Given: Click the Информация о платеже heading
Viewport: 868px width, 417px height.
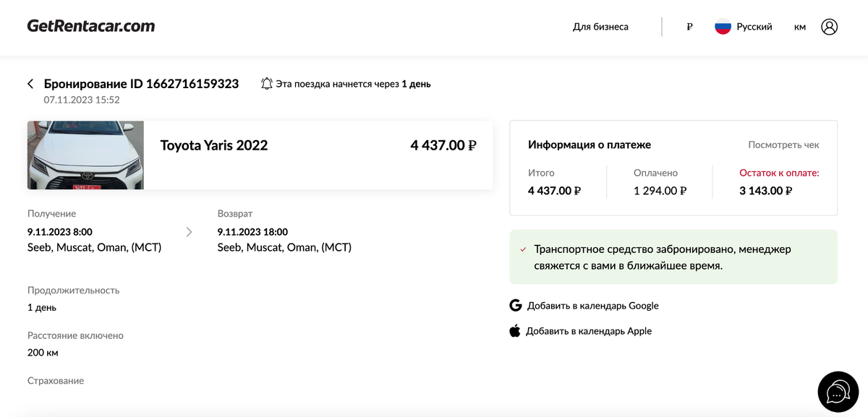Looking at the screenshot, I should pyautogui.click(x=590, y=145).
